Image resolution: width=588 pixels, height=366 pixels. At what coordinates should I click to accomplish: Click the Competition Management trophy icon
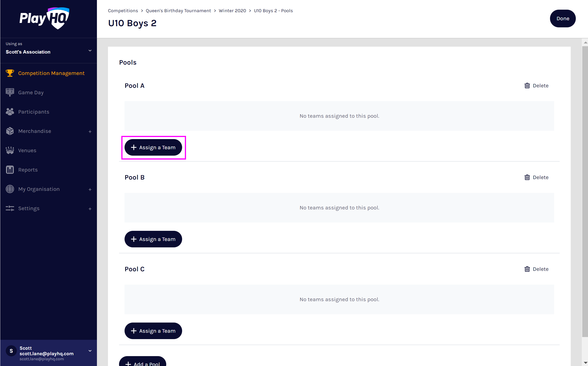(10, 73)
